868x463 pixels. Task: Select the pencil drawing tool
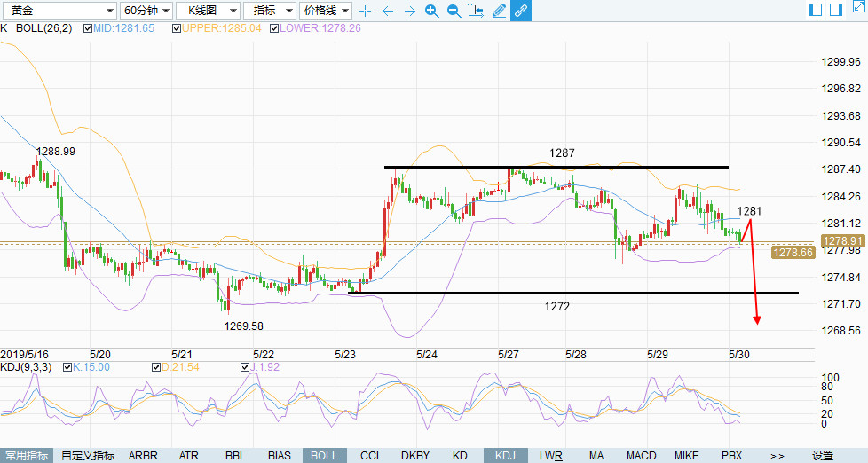[x=499, y=11]
